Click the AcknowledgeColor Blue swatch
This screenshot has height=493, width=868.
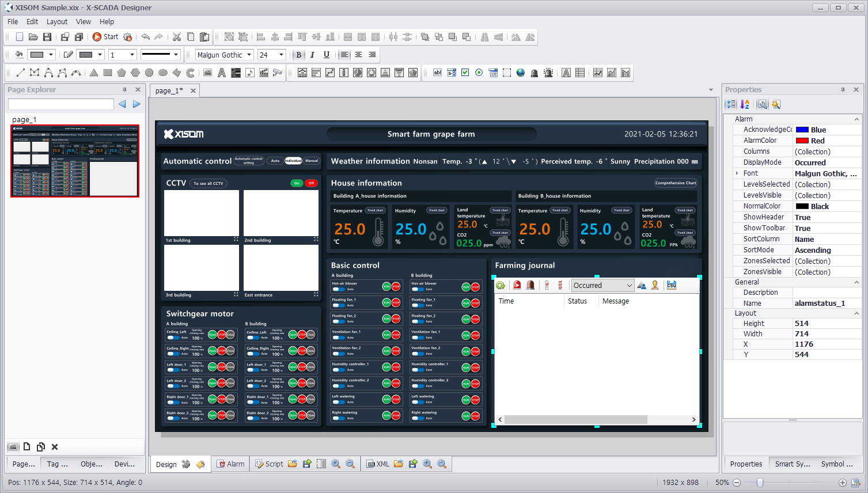[x=802, y=130]
